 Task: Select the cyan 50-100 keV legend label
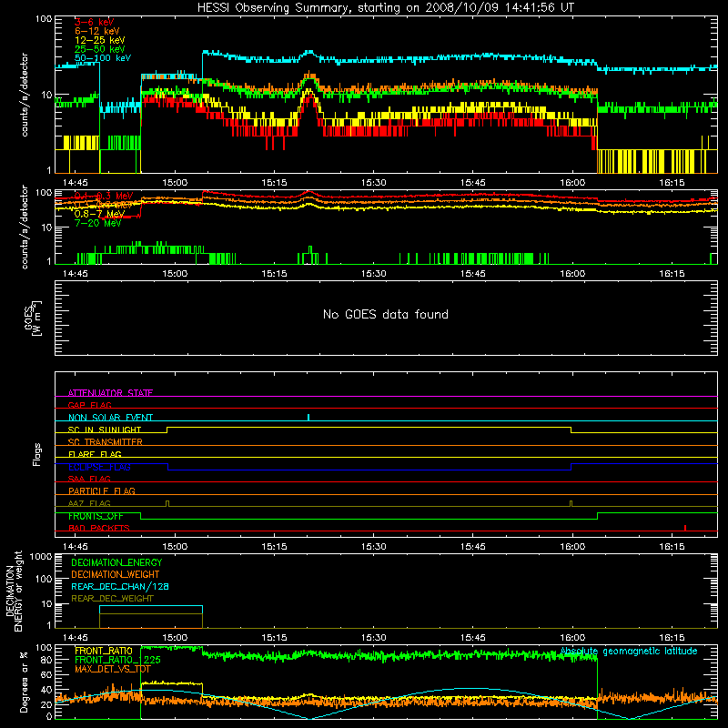(x=103, y=58)
